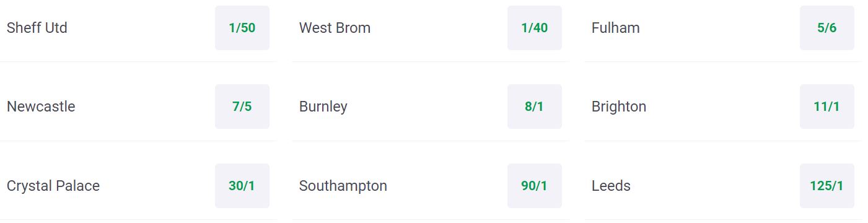Click the Leeds team name
Viewport: 868px width, 223px height.
tap(611, 186)
